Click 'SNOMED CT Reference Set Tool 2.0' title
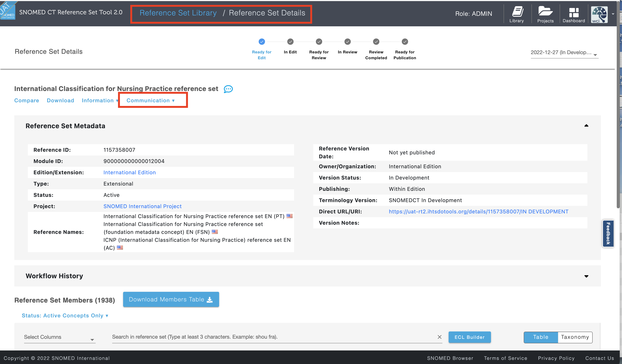 coord(71,12)
